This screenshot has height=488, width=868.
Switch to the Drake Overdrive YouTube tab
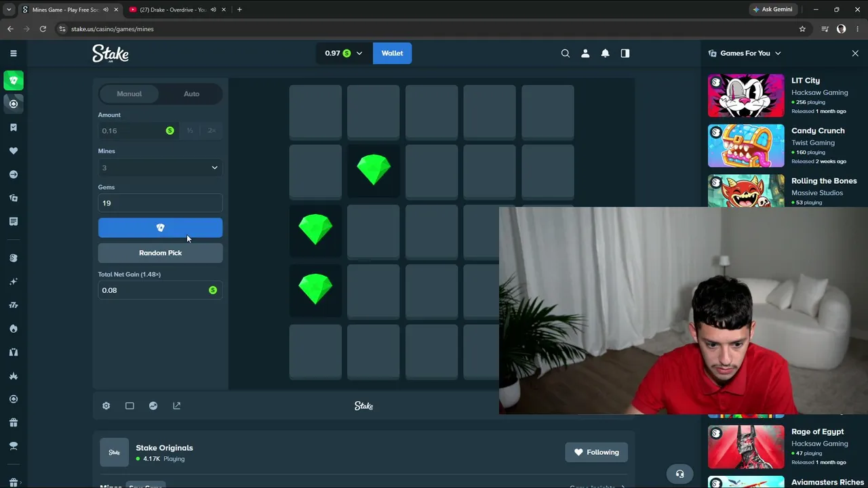pos(172,9)
